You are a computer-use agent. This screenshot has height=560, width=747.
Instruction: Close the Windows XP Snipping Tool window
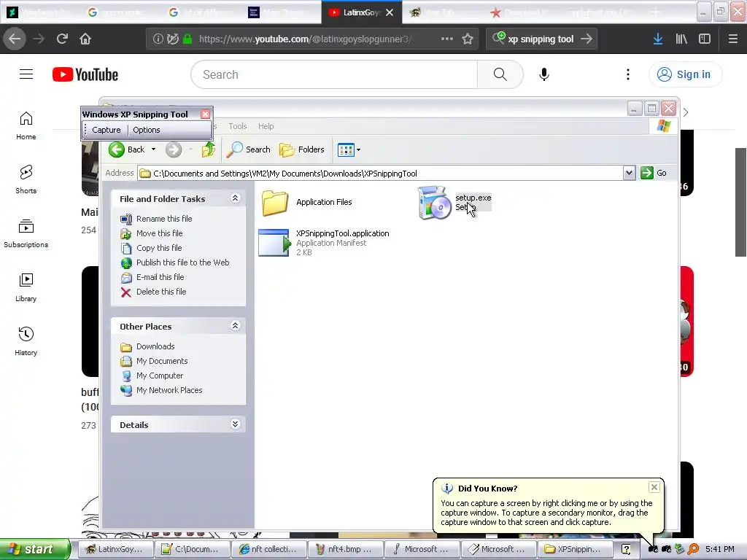click(205, 114)
